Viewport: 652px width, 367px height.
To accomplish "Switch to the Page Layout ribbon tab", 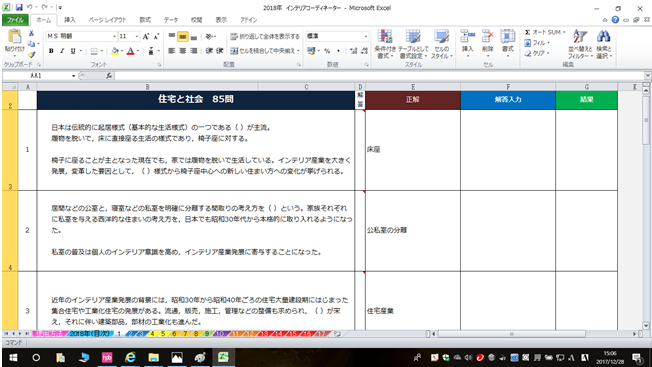I will pos(107,20).
